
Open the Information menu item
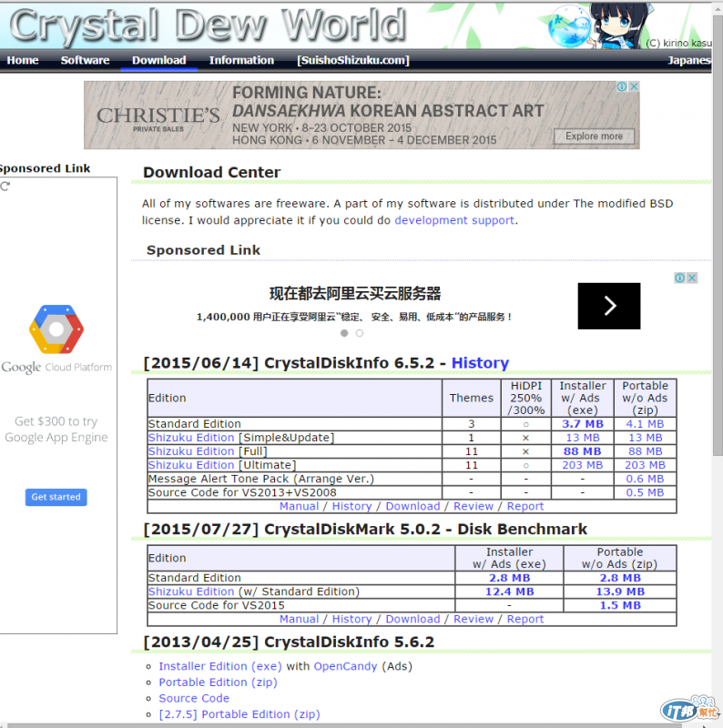[241, 60]
